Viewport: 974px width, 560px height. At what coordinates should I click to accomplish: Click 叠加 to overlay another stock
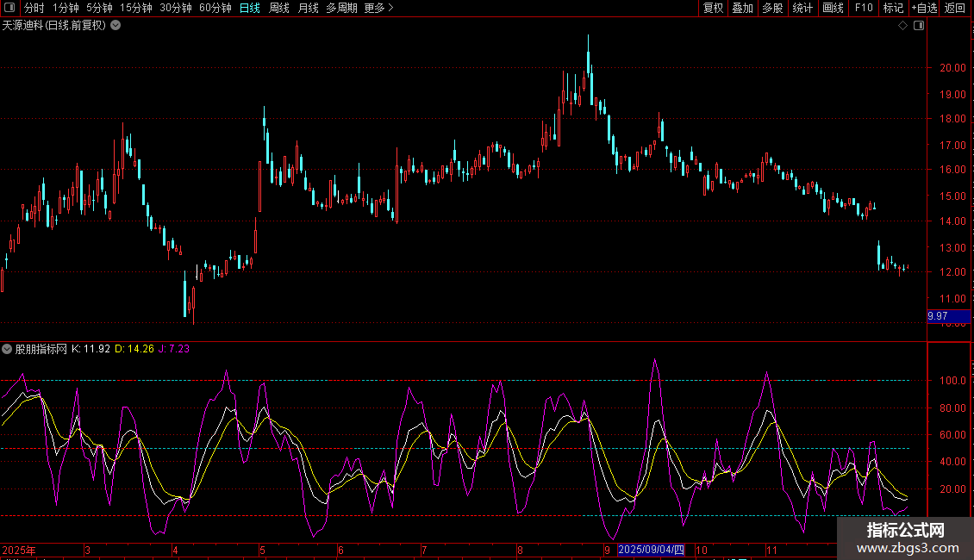[742, 8]
